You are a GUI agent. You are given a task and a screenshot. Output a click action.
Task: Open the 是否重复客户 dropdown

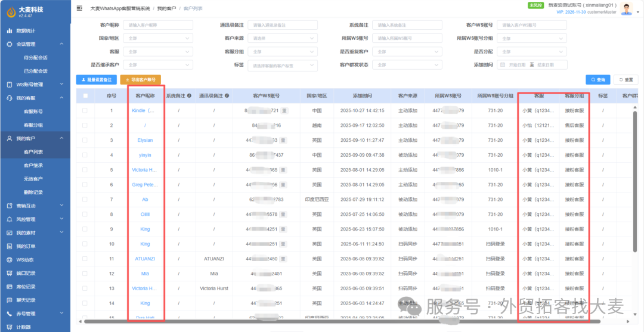pyautogui.click(x=407, y=52)
